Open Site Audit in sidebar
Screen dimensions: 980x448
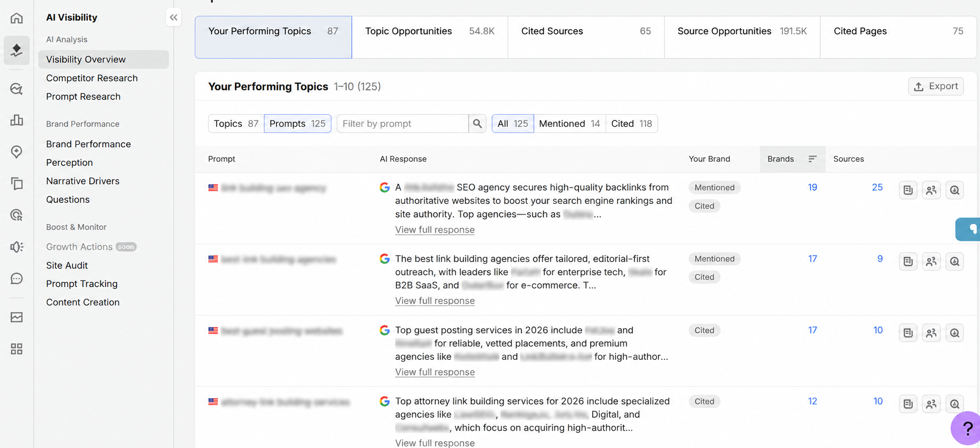[67, 265]
